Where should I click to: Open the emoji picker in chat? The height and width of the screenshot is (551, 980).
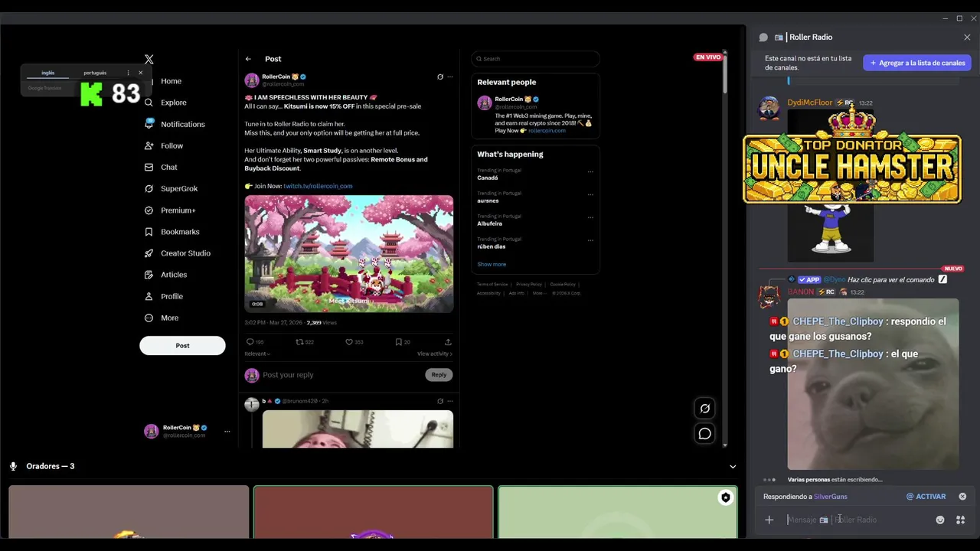pyautogui.click(x=940, y=520)
